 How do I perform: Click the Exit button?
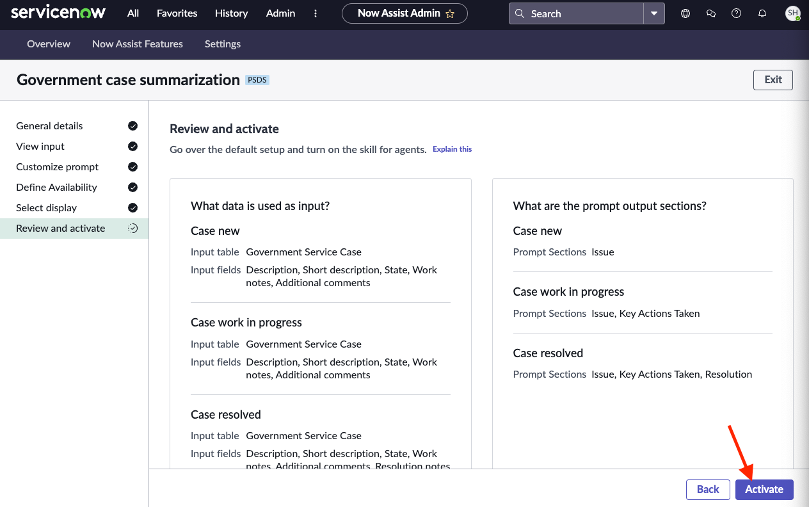pyautogui.click(x=773, y=80)
